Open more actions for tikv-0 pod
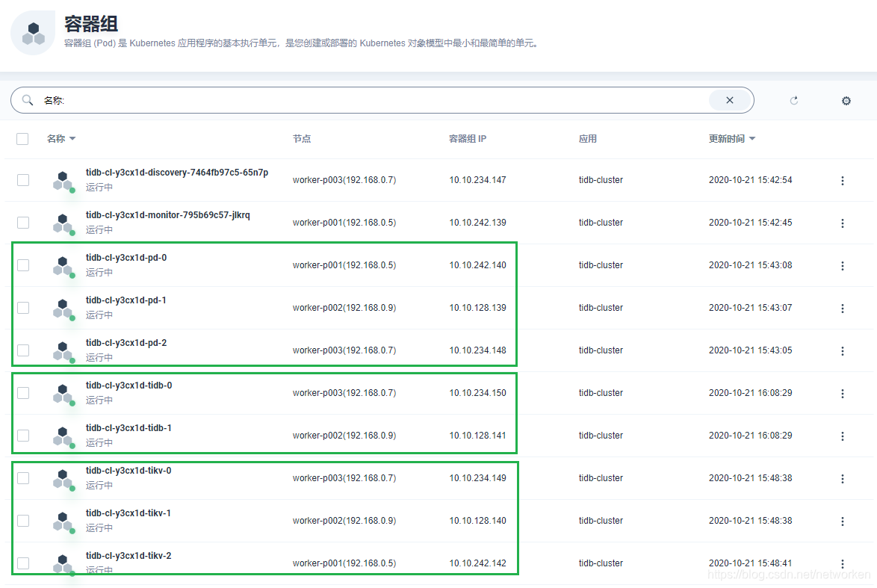This screenshot has height=588, width=877. click(843, 478)
